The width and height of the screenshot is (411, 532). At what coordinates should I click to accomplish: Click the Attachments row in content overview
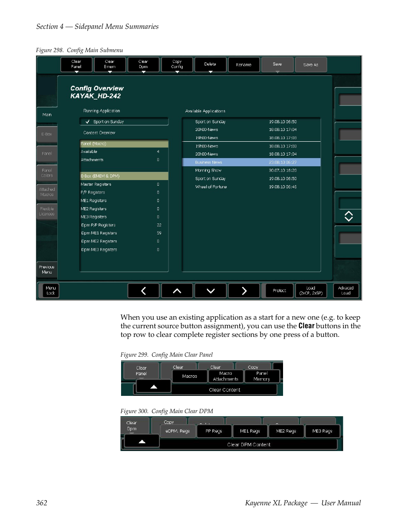coord(124,160)
